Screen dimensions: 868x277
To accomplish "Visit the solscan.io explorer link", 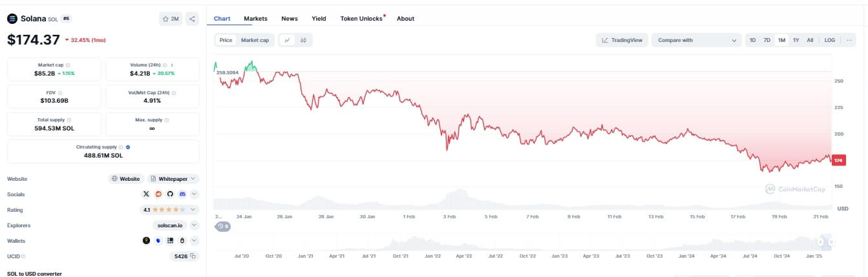I will pos(170,225).
